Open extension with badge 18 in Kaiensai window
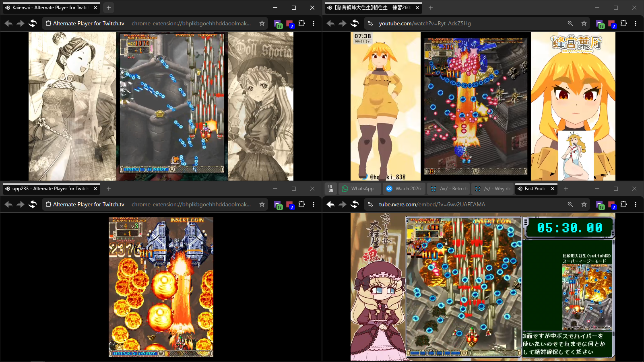 pos(278,24)
